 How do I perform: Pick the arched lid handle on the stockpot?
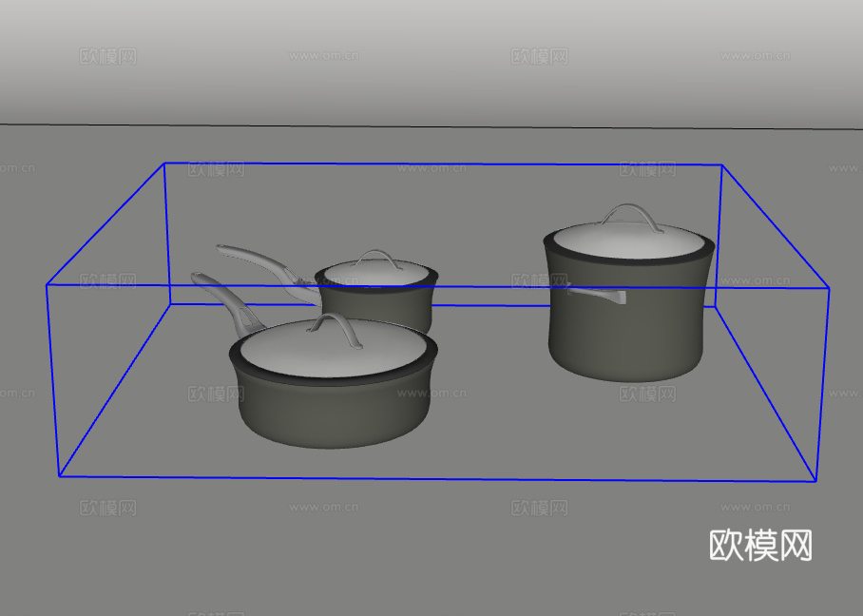(x=631, y=217)
